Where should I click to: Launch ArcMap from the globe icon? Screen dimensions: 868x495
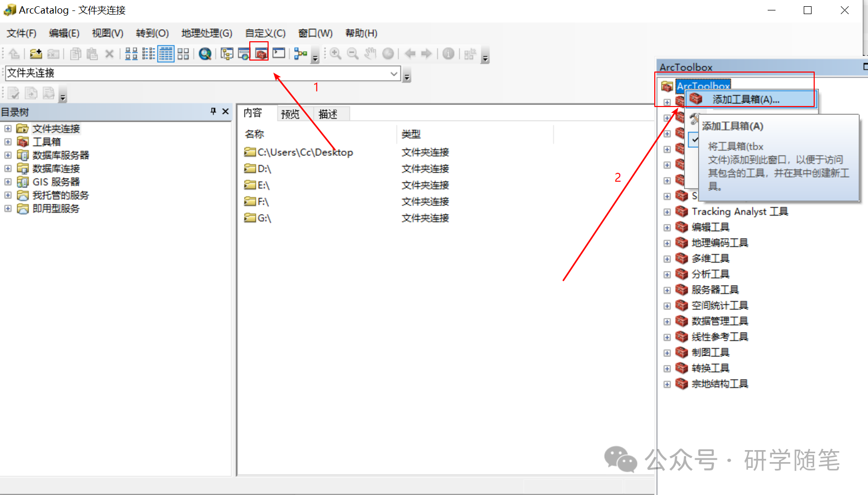coord(205,53)
